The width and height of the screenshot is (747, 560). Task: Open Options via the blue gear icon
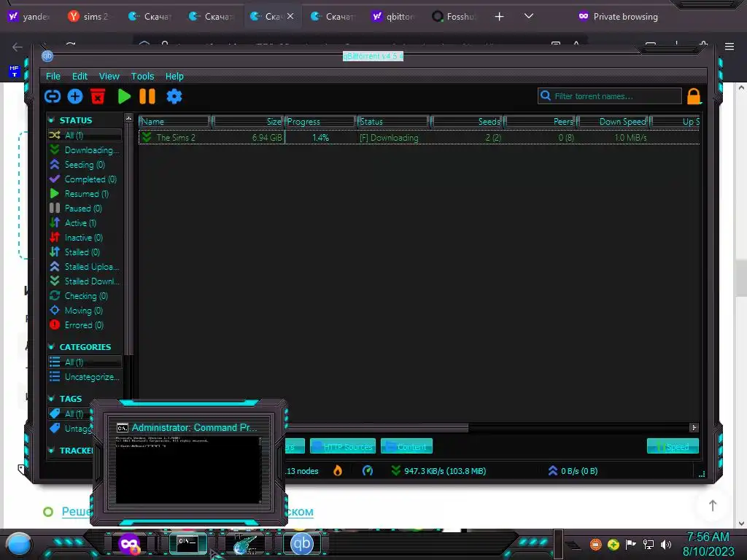(x=174, y=97)
